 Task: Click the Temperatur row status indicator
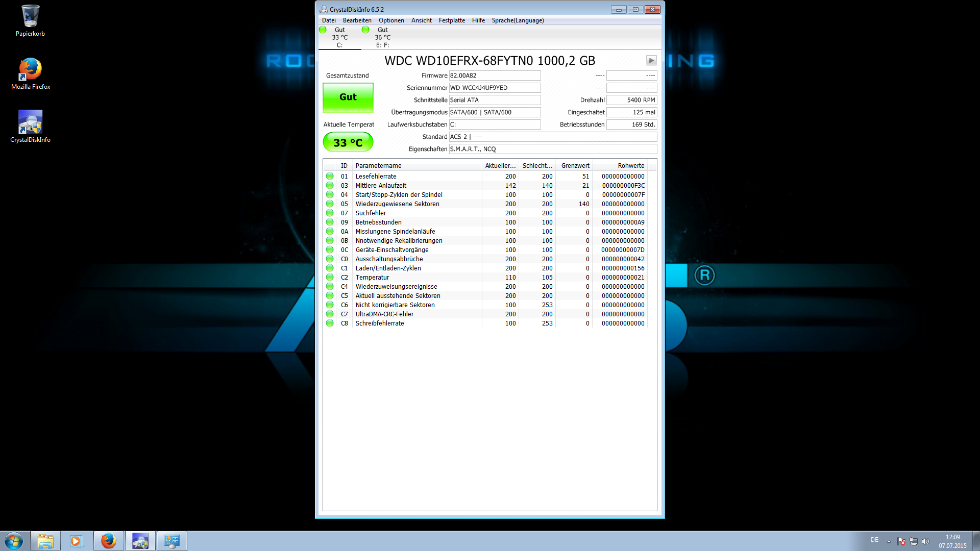[x=330, y=278]
